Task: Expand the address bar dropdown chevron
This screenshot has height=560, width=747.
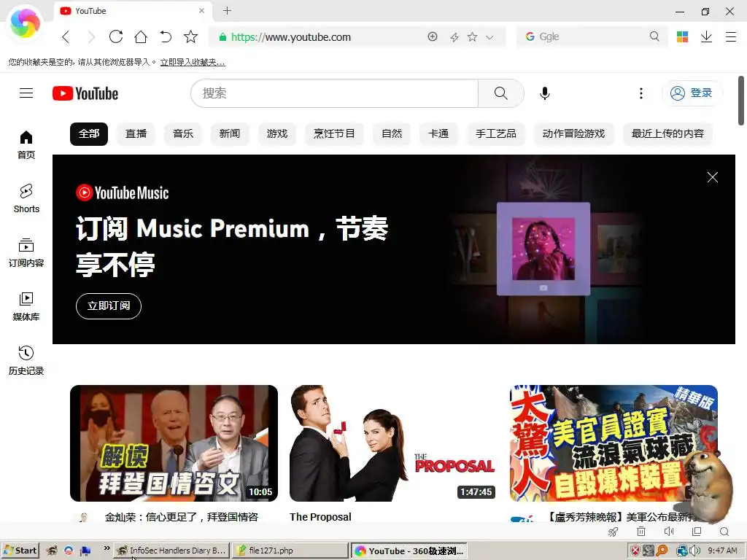Action: (489, 37)
